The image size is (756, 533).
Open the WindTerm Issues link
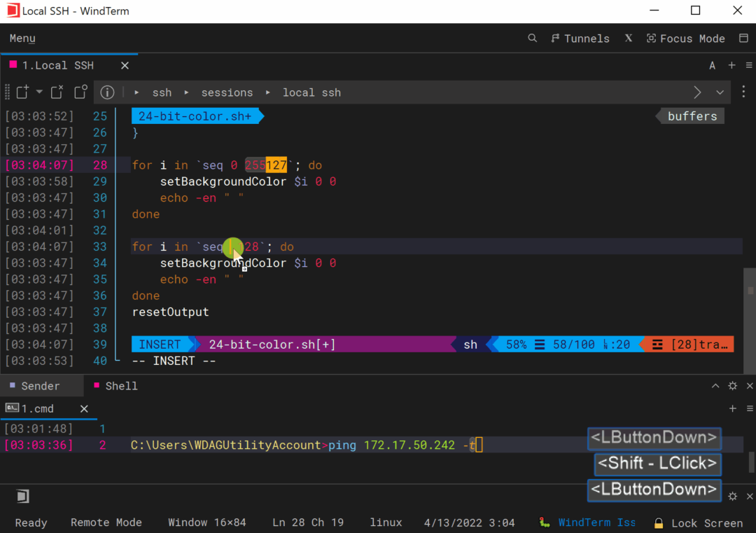pos(596,522)
